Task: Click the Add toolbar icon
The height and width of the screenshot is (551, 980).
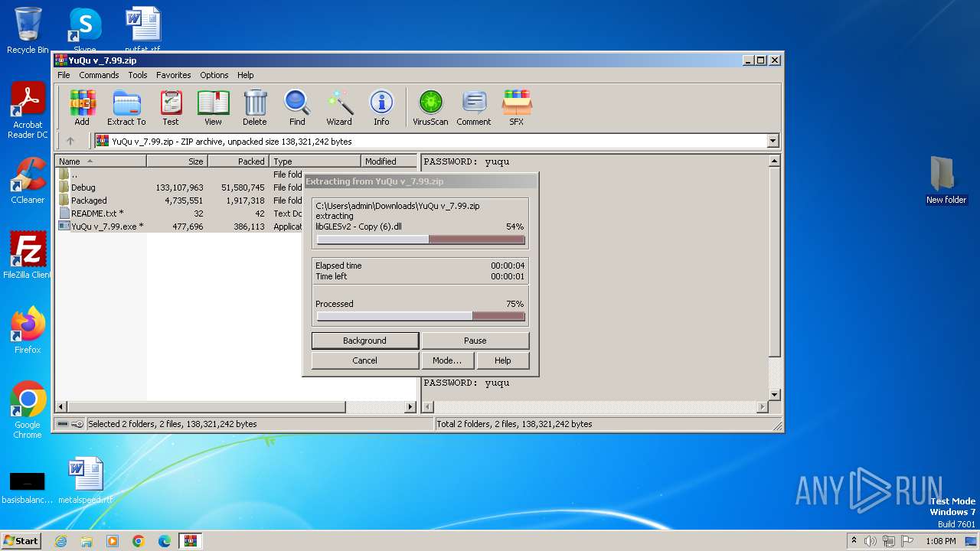Action: pyautogui.click(x=82, y=107)
